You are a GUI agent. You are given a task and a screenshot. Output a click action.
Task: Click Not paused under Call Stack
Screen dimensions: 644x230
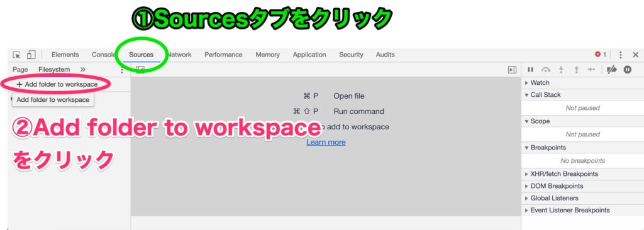(582, 108)
